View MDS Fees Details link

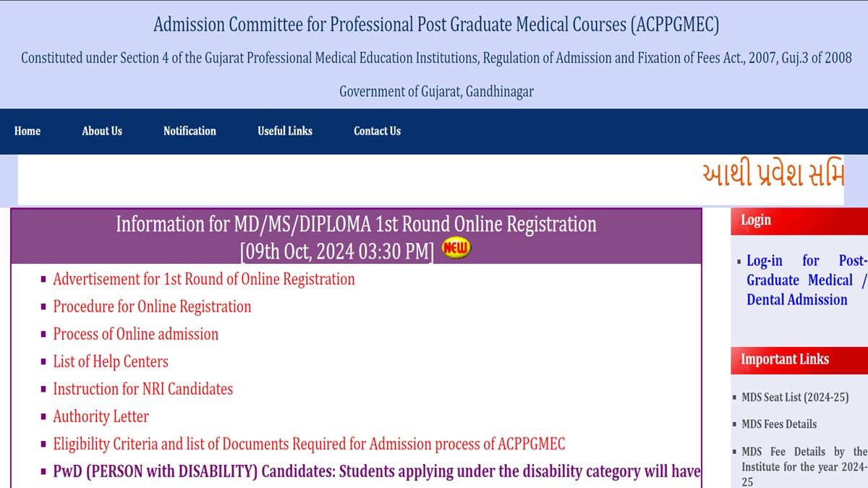point(779,424)
